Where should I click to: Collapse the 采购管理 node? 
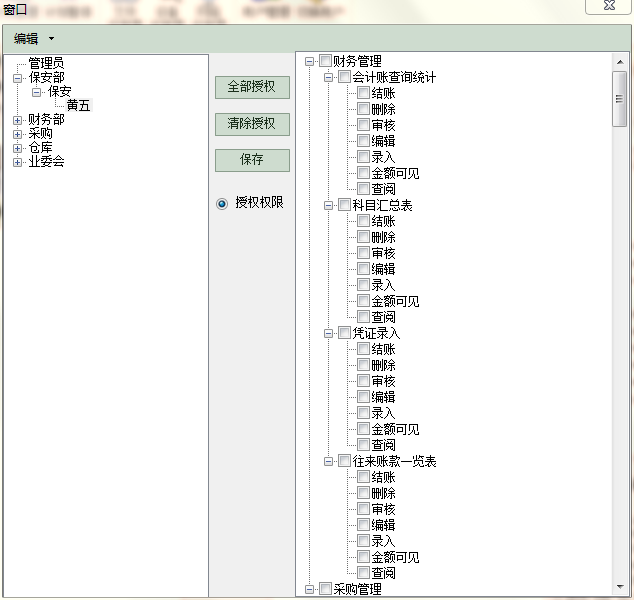(309, 589)
